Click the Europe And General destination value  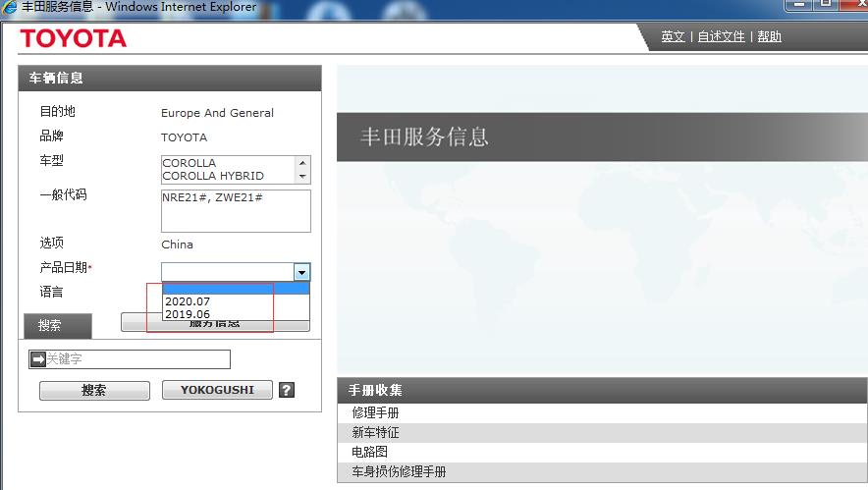(217, 113)
